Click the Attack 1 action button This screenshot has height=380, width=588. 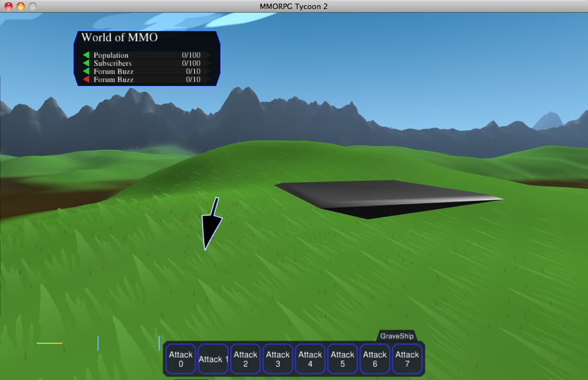coord(213,359)
